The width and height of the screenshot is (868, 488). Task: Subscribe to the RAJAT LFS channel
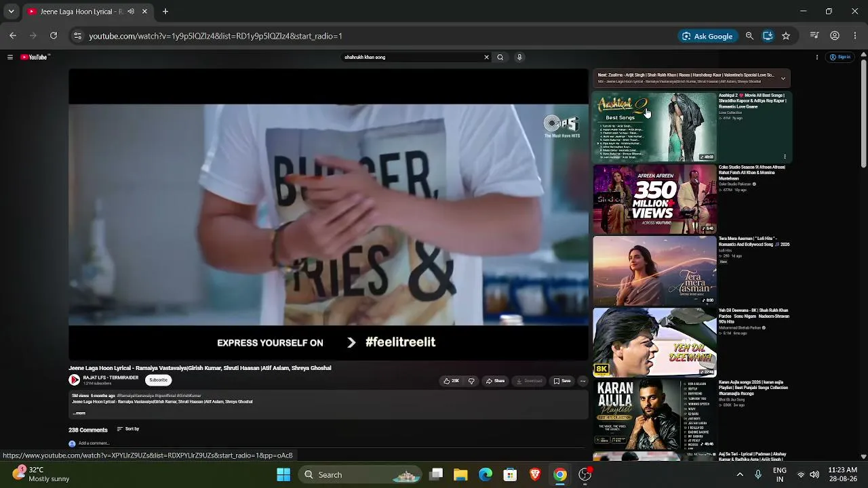coord(158,380)
